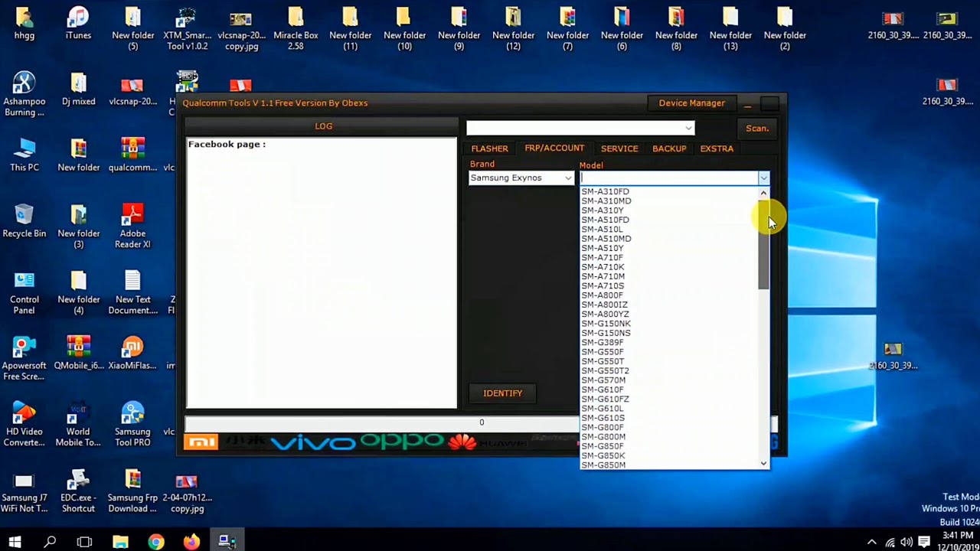Switch to the FLASHER tab
The height and width of the screenshot is (551, 980).
(x=489, y=148)
